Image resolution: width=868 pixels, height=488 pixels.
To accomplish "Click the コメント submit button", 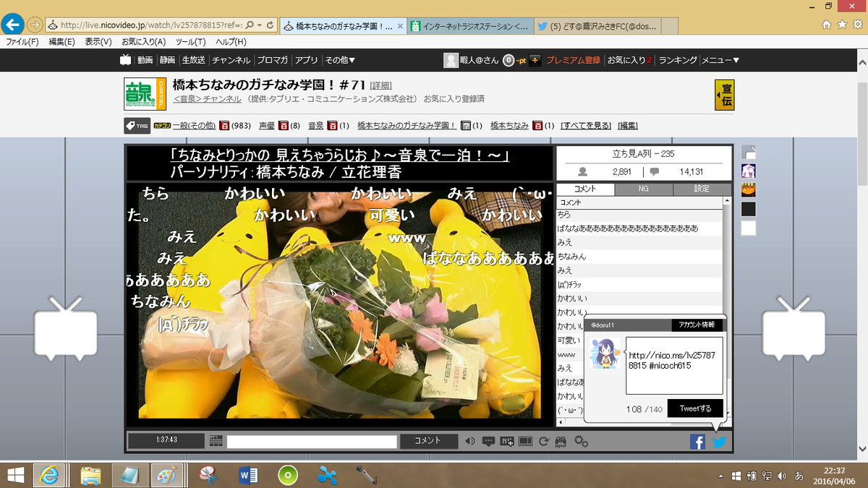I will [429, 441].
